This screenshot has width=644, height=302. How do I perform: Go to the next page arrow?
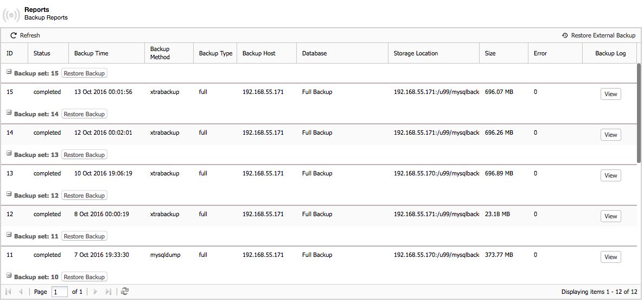point(95,292)
